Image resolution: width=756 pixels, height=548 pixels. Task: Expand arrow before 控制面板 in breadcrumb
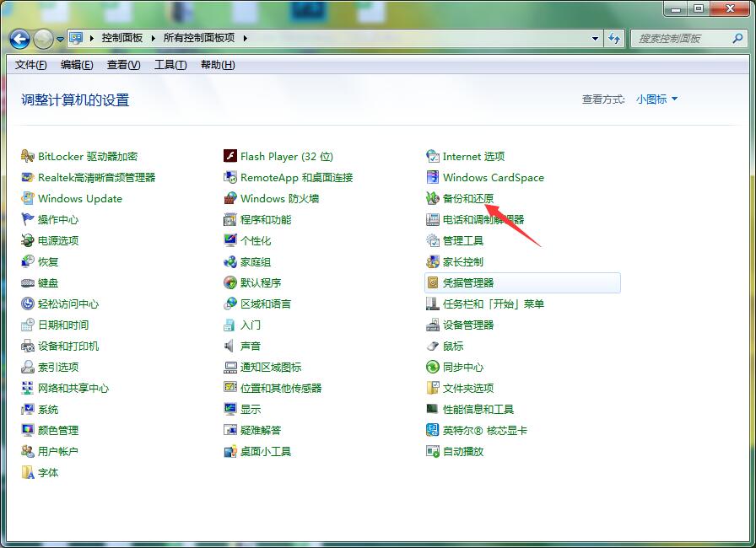[x=91, y=38]
